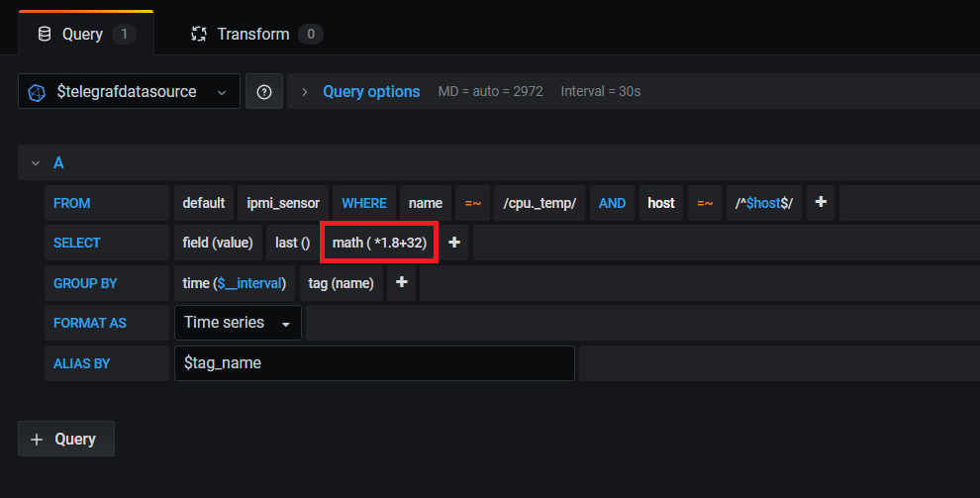980x498 pixels.
Task: Click the query letter A name
Action: (58, 163)
